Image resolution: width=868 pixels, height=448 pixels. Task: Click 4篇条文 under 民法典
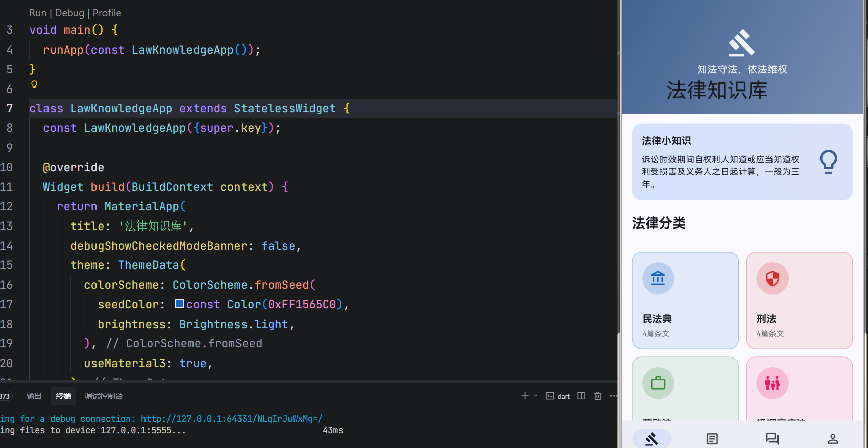click(x=656, y=334)
